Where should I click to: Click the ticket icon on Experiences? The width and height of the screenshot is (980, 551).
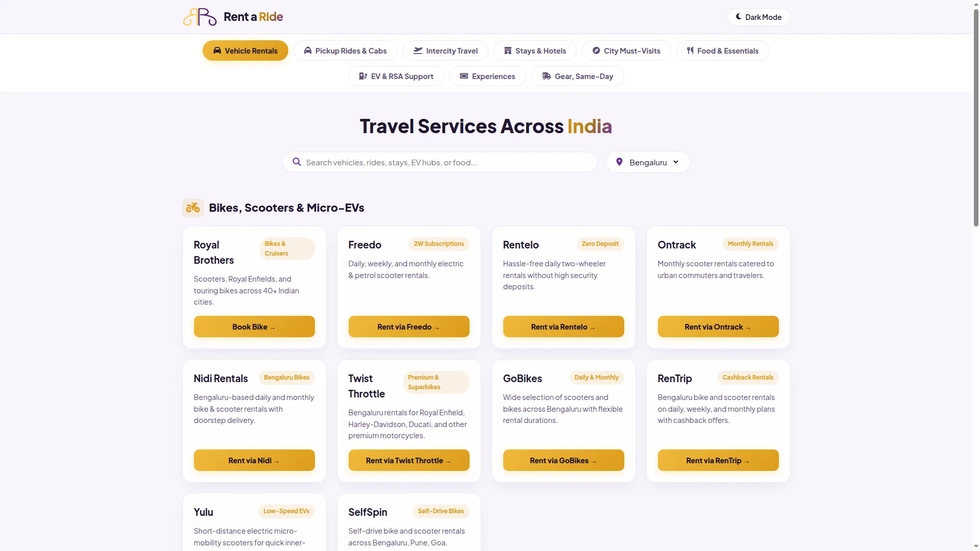[464, 76]
